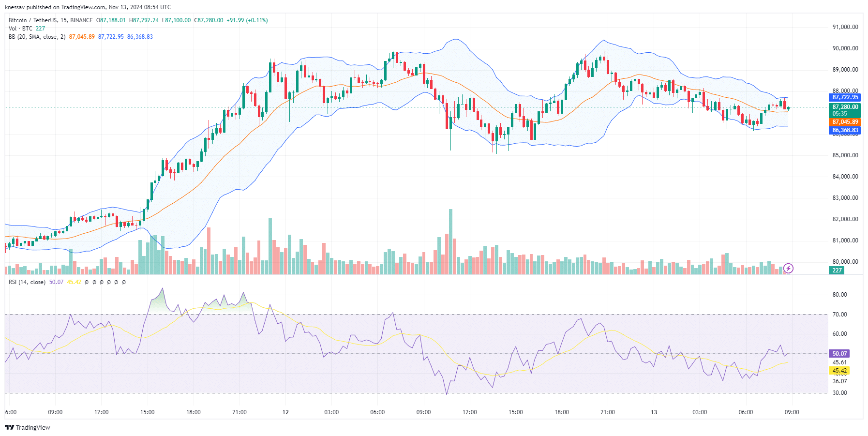Click the change value +91.99 (+0.11%)
This screenshot has height=436, width=868.
tap(247, 20)
